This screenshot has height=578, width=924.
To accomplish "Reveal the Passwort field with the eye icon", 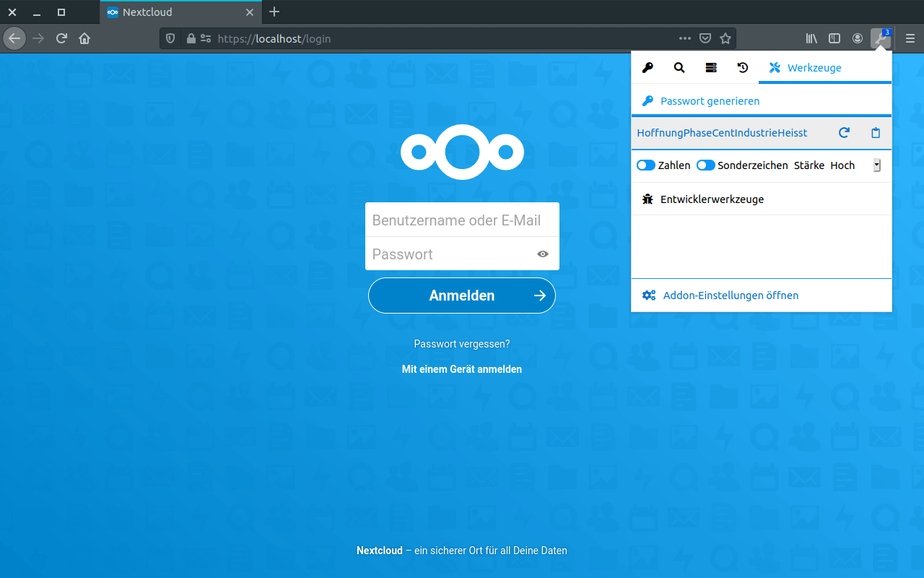I will click(542, 254).
